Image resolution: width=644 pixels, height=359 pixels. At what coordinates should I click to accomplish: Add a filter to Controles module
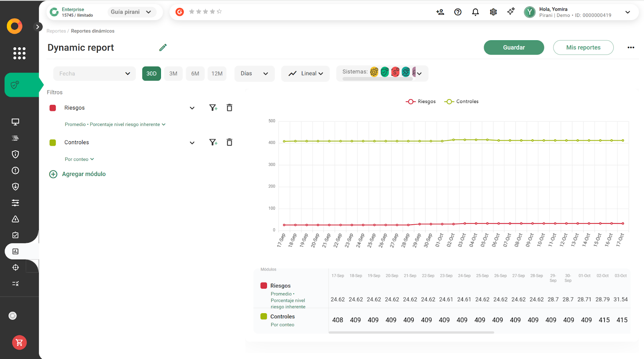coord(213,142)
